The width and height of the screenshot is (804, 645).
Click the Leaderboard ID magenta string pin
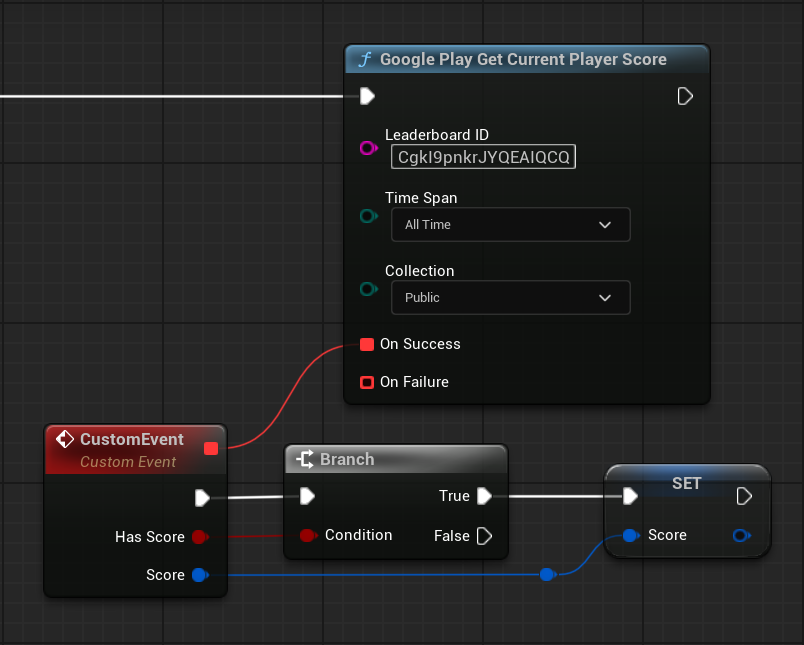(x=368, y=149)
